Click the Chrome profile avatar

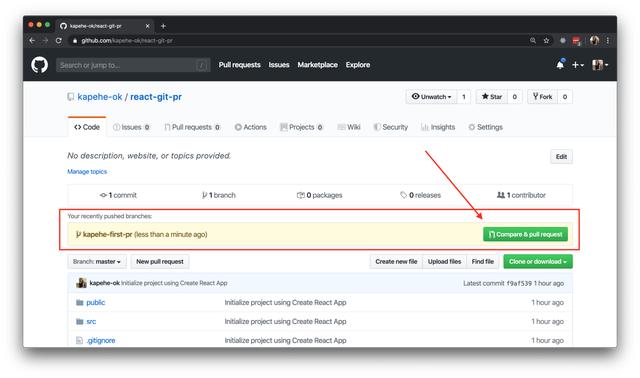tap(594, 40)
